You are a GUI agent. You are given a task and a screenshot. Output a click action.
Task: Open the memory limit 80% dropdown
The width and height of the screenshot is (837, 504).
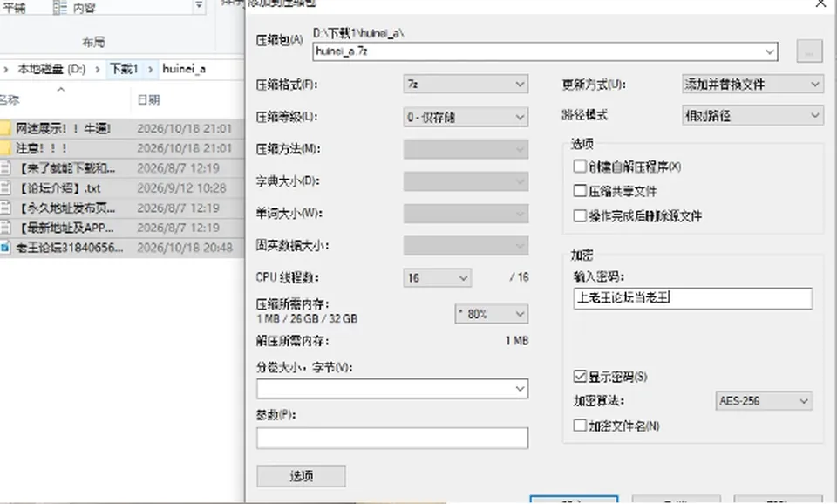(x=491, y=314)
